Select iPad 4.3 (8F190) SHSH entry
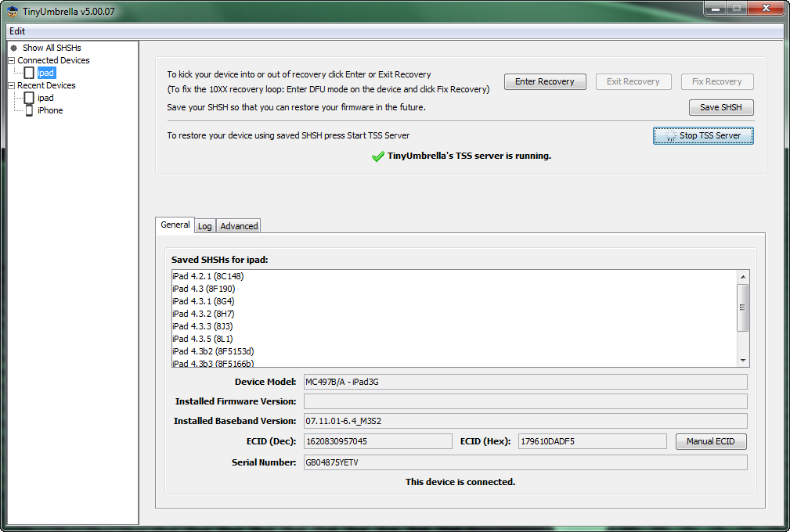Viewport: 790px width, 532px height. [454, 289]
